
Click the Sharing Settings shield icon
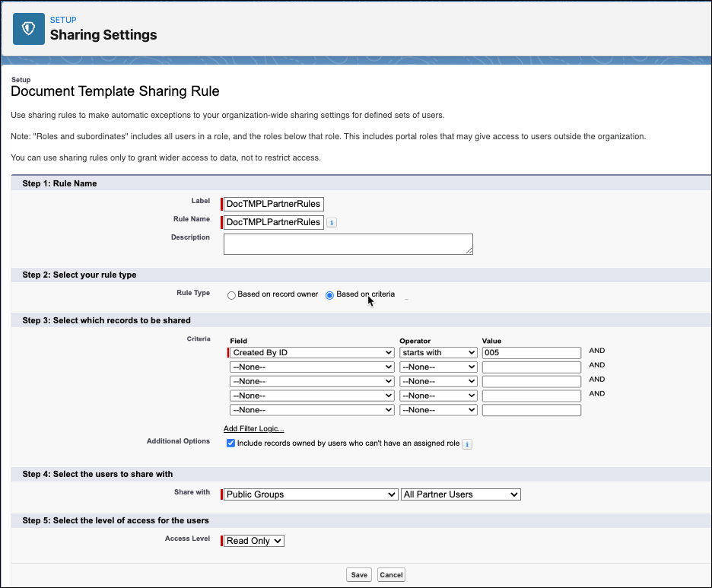pos(29,29)
